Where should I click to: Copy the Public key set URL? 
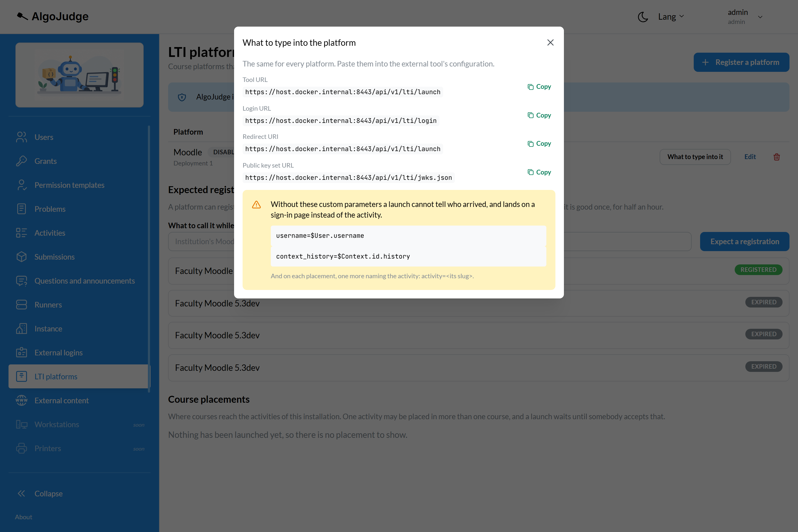pos(539,172)
